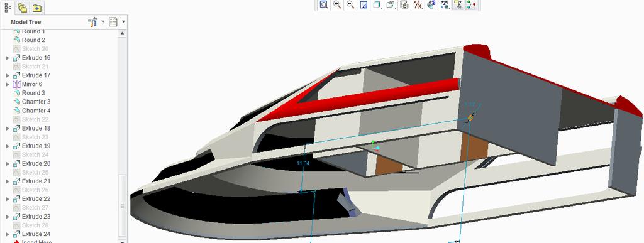The image size is (644, 243).
Task: Expand the Extrude 16 feature node
Action: [8, 58]
